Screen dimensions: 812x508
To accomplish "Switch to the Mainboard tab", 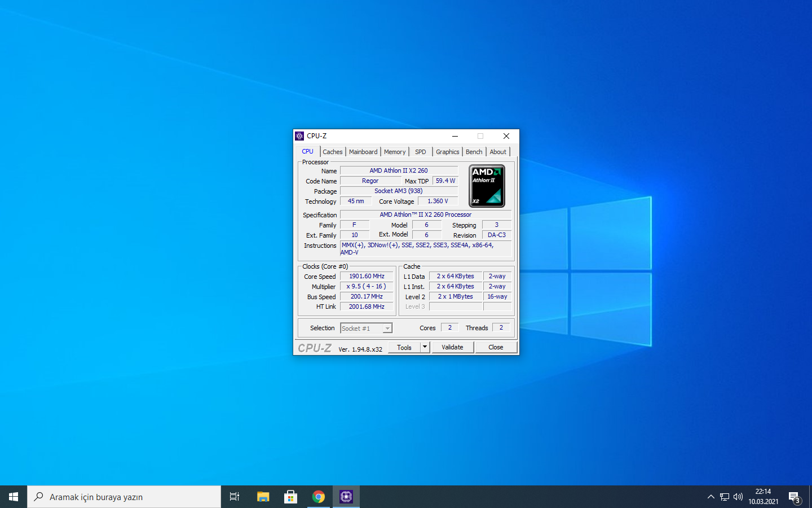I will [363, 152].
